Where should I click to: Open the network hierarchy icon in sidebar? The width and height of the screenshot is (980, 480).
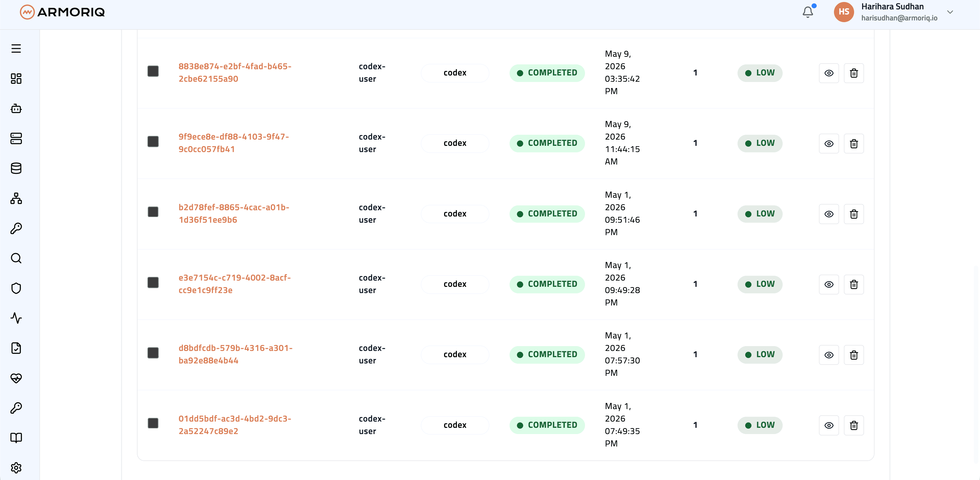[16, 198]
